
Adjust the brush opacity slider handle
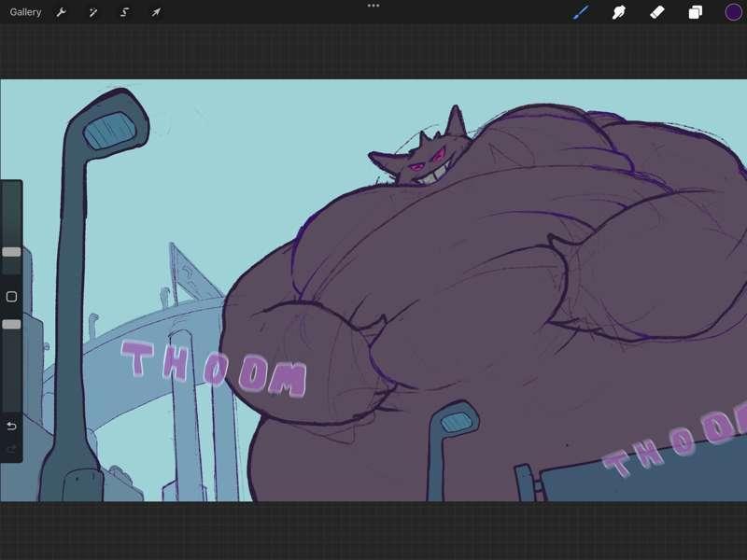(11, 324)
